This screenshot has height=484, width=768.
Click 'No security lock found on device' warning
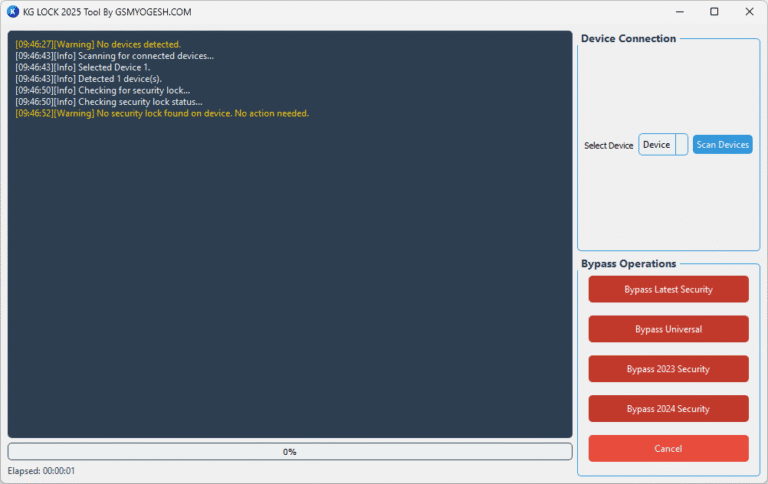click(162, 113)
